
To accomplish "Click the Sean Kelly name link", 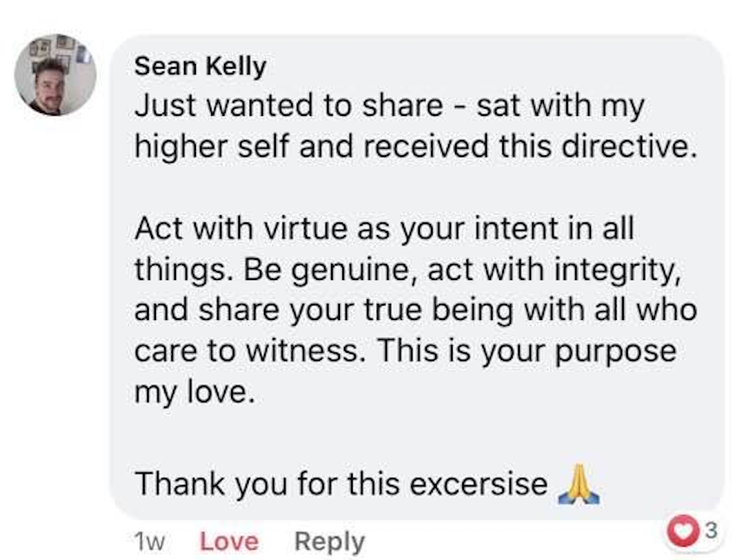I will point(200,66).
